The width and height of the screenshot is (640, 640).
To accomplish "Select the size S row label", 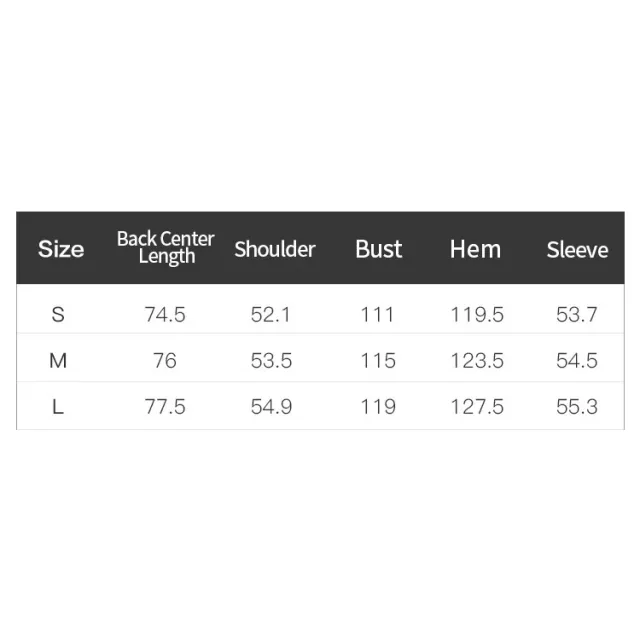I will click(58, 314).
